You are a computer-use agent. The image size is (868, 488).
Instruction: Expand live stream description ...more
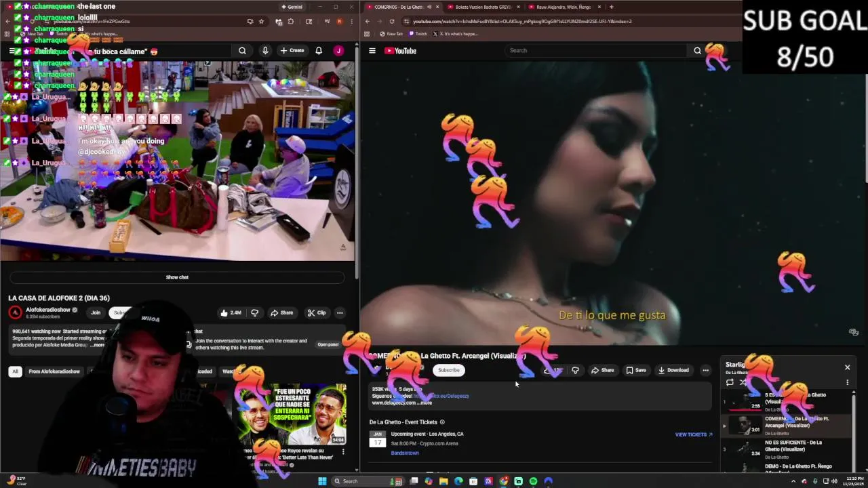pos(98,345)
